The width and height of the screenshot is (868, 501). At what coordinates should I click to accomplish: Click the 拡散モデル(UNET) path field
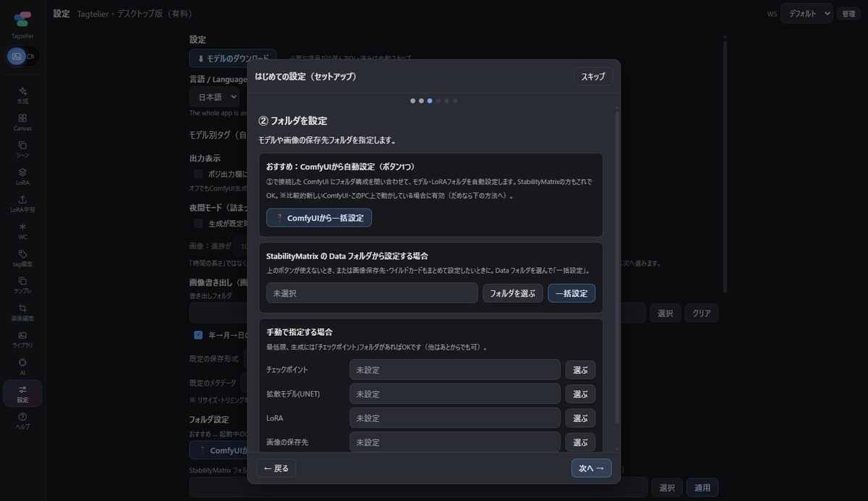(x=455, y=394)
